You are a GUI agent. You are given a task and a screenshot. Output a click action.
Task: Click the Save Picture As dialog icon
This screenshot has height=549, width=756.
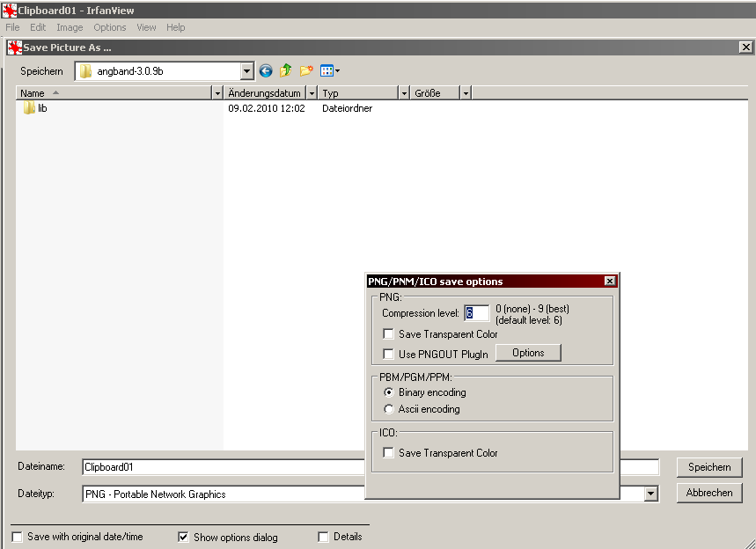15,48
